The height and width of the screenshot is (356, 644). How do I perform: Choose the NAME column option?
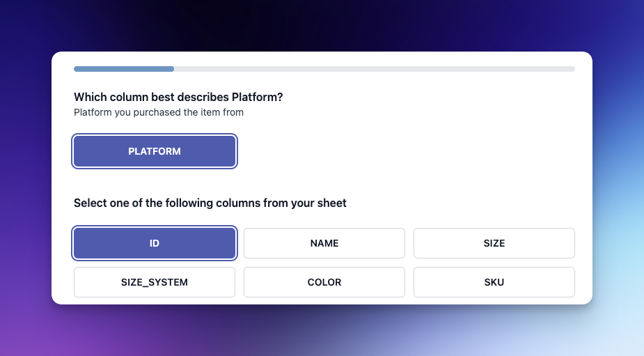pos(324,243)
